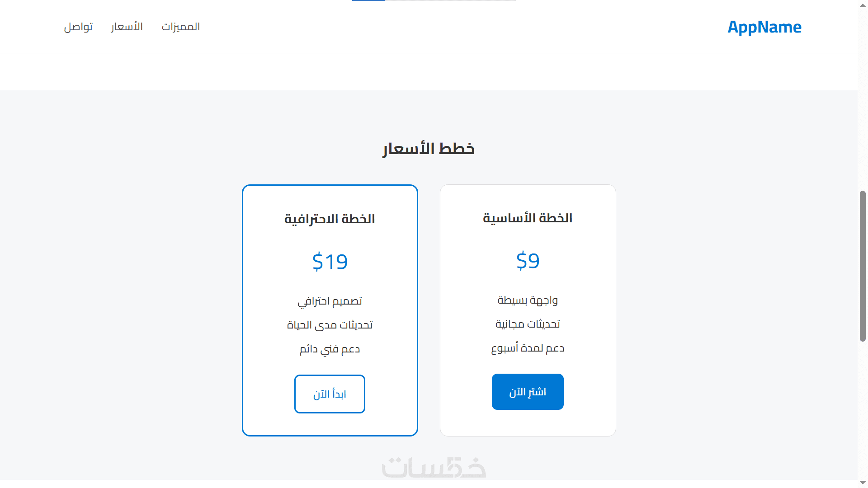868x488 pixels.
Task: Click the AppName logo
Action: click(764, 27)
